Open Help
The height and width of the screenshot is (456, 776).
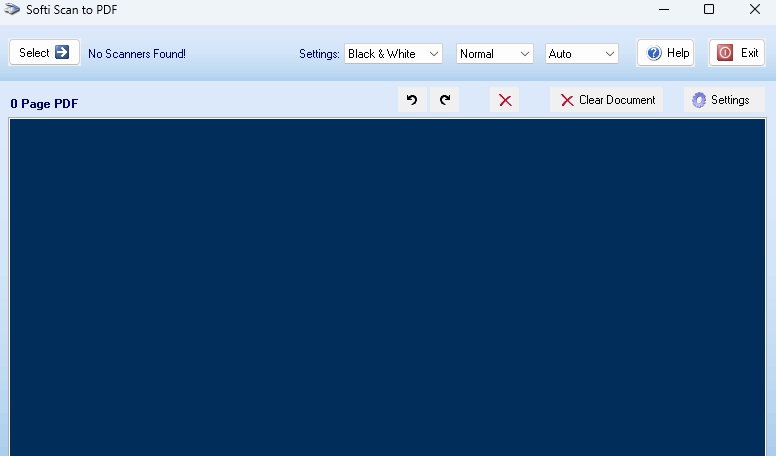click(666, 52)
